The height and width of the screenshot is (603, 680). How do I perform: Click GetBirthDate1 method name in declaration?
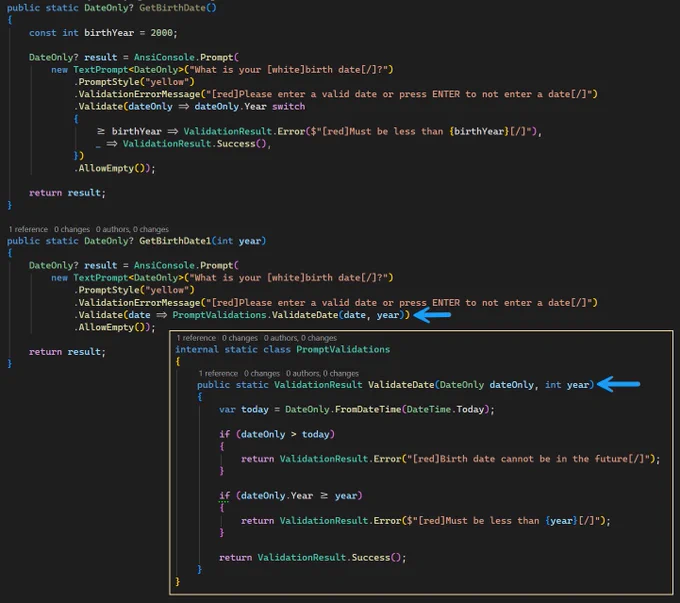(x=175, y=241)
